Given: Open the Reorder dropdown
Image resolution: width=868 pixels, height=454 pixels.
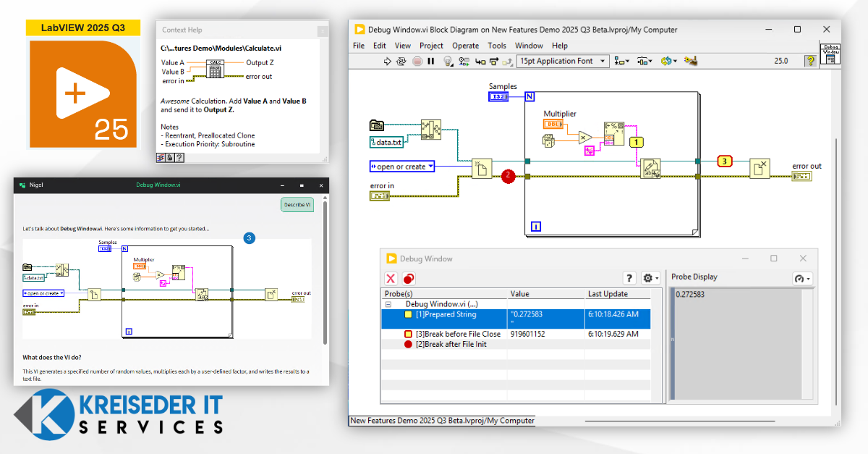Looking at the screenshot, I should 668,62.
